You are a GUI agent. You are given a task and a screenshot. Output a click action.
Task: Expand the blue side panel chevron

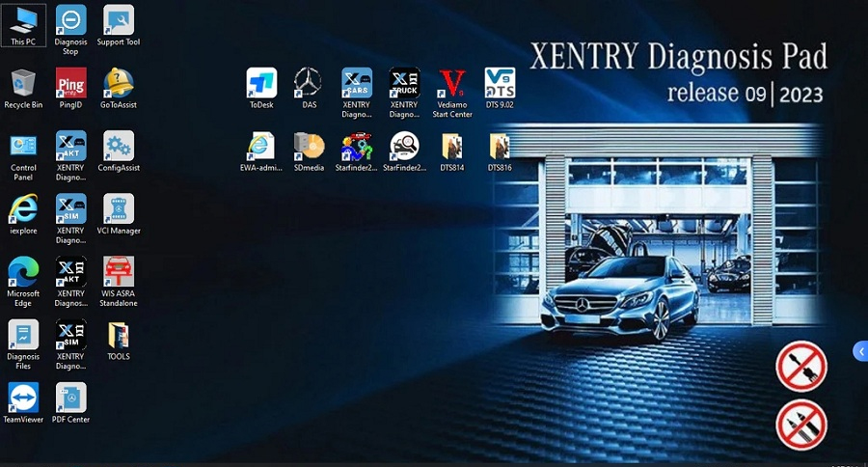(x=861, y=351)
